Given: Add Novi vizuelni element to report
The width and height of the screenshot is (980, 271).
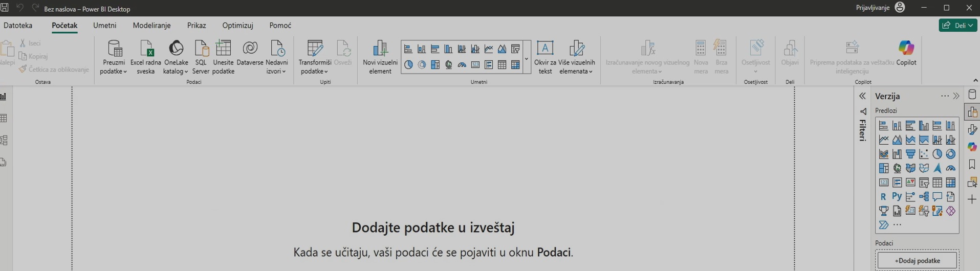Looking at the screenshot, I should click(380, 57).
